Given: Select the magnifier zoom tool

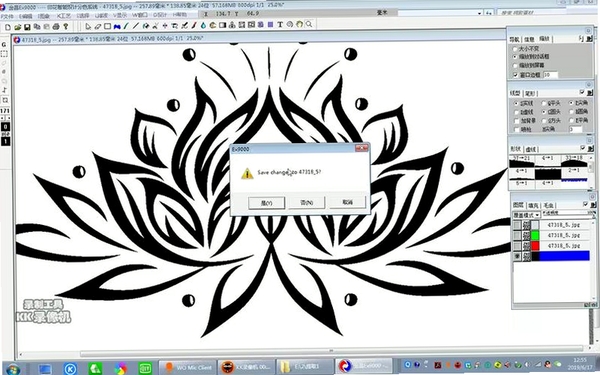Looking at the screenshot, I should click(x=309, y=24).
